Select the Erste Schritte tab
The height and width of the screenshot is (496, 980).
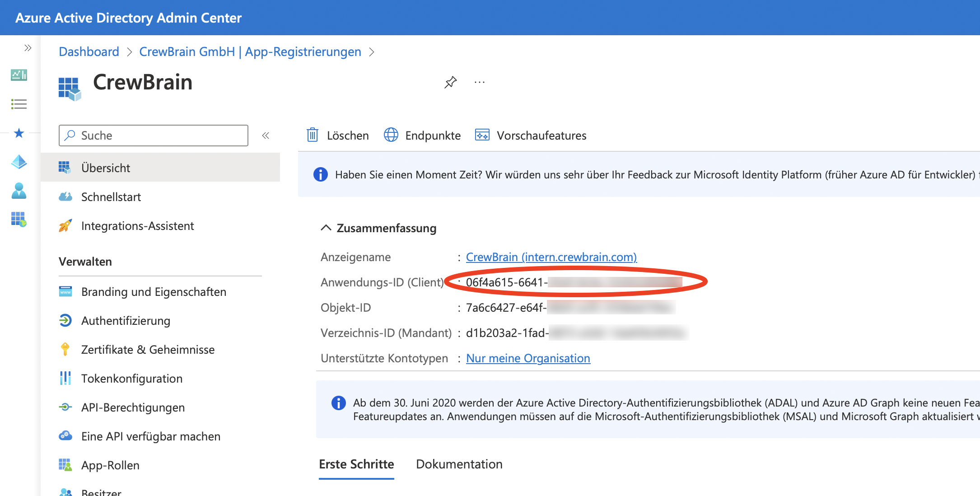(x=356, y=464)
